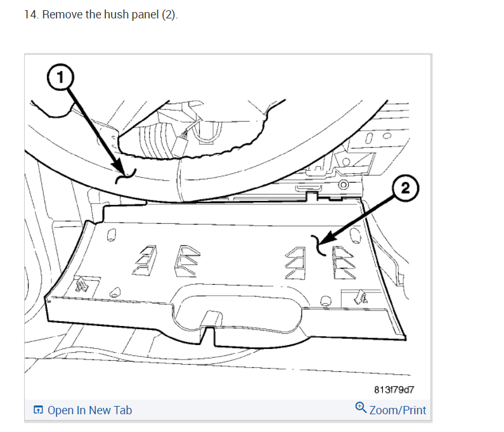
Task: Click the right-most louver vents on panel
Action: pos(344,263)
